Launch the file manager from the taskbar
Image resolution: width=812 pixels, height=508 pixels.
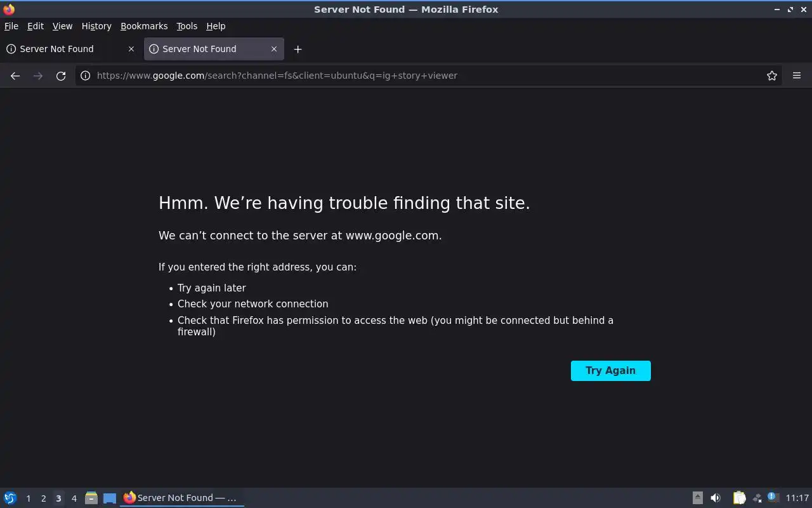click(x=91, y=498)
